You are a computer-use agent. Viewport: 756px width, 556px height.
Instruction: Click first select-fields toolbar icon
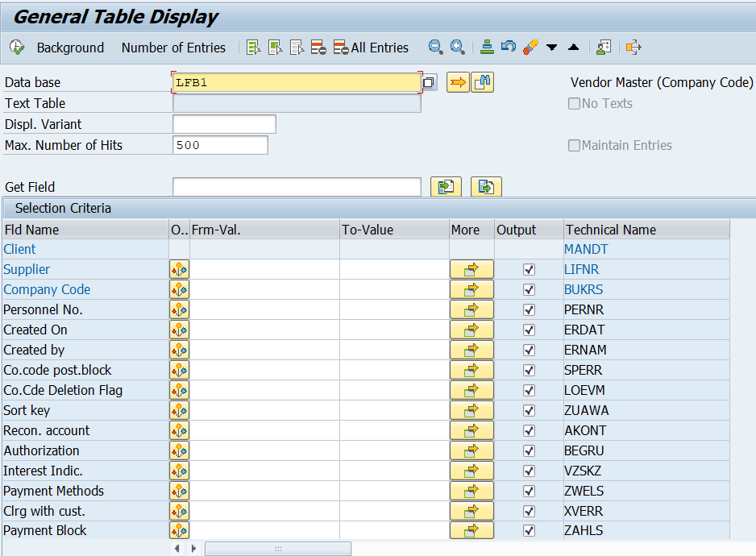click(253, 48)
